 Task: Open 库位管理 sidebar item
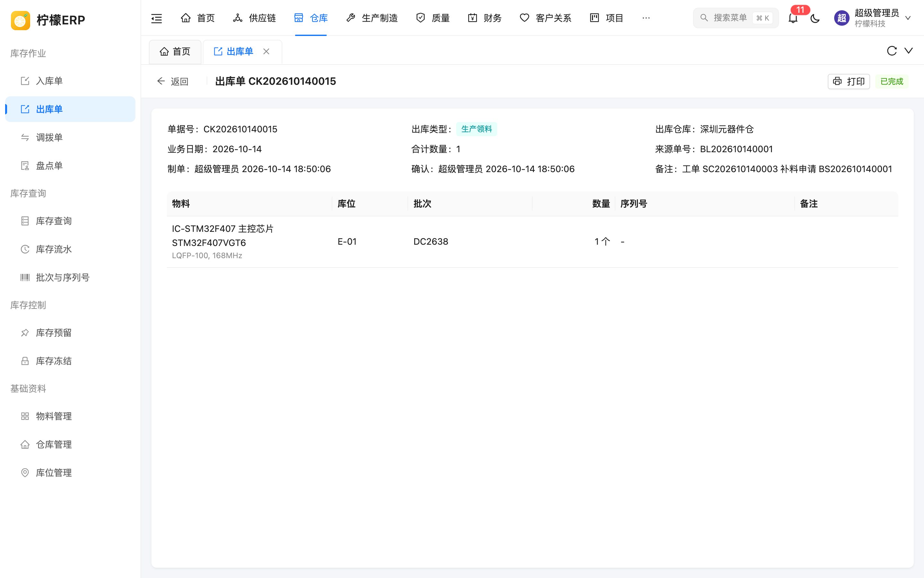click(70, 473)
